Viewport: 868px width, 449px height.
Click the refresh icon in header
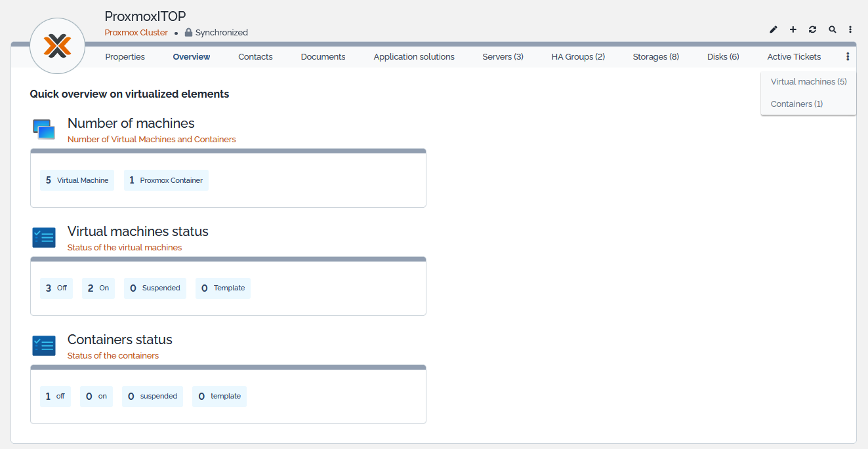coord(812,29)
